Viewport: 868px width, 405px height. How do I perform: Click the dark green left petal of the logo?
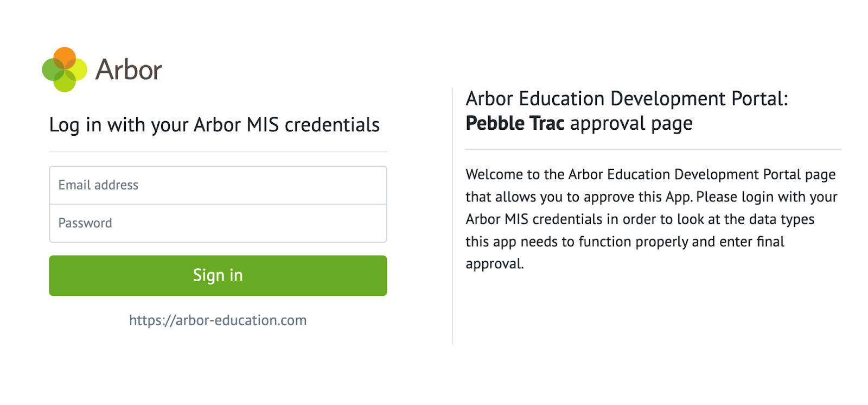(x=50, y=69)
